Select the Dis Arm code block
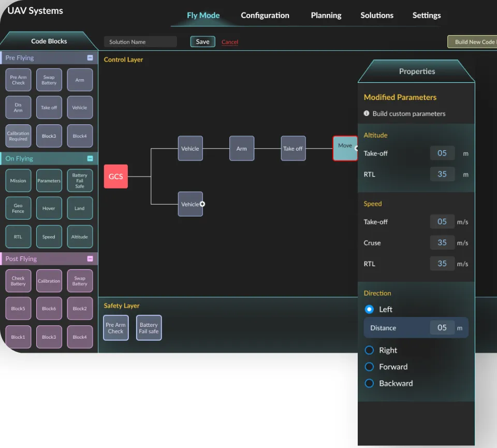The height and width of the screenshot is (448, 497). click(19, 108)
